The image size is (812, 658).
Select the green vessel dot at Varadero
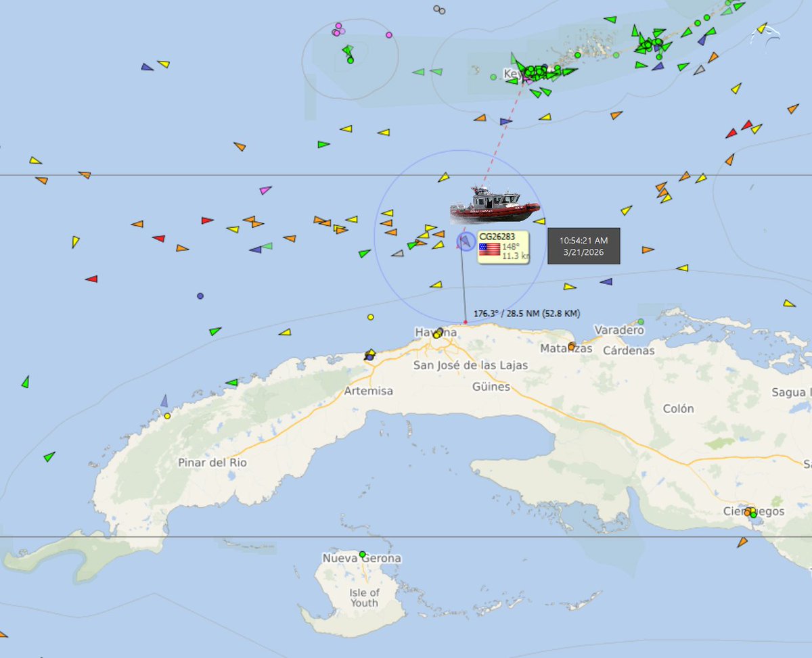(641, 321)
